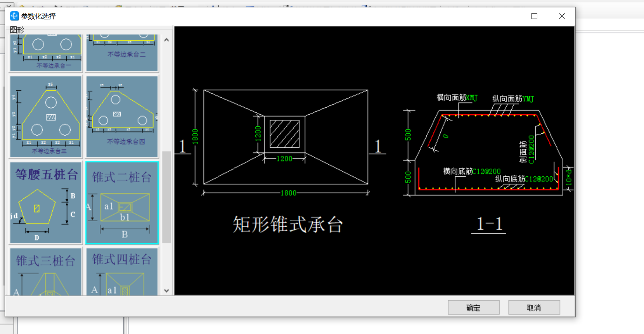
Task: Minimize the 参数化选择 dialog
Action: 507,16
